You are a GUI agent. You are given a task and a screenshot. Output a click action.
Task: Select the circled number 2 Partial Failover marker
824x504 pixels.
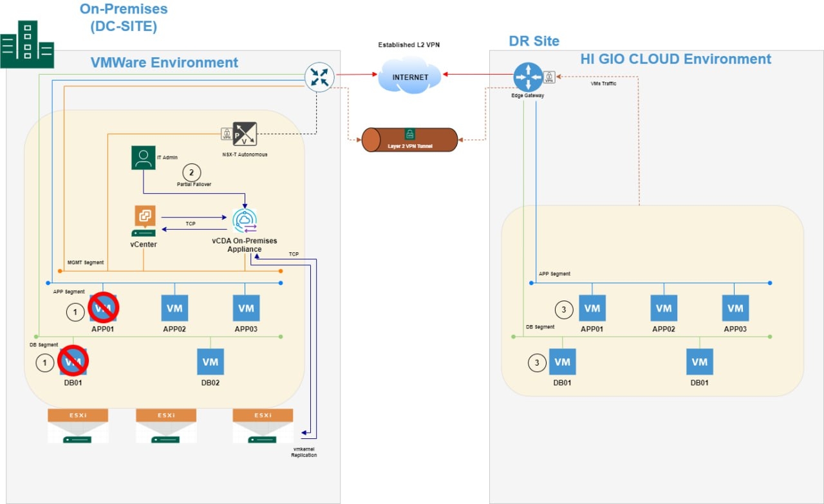[191, 173]
